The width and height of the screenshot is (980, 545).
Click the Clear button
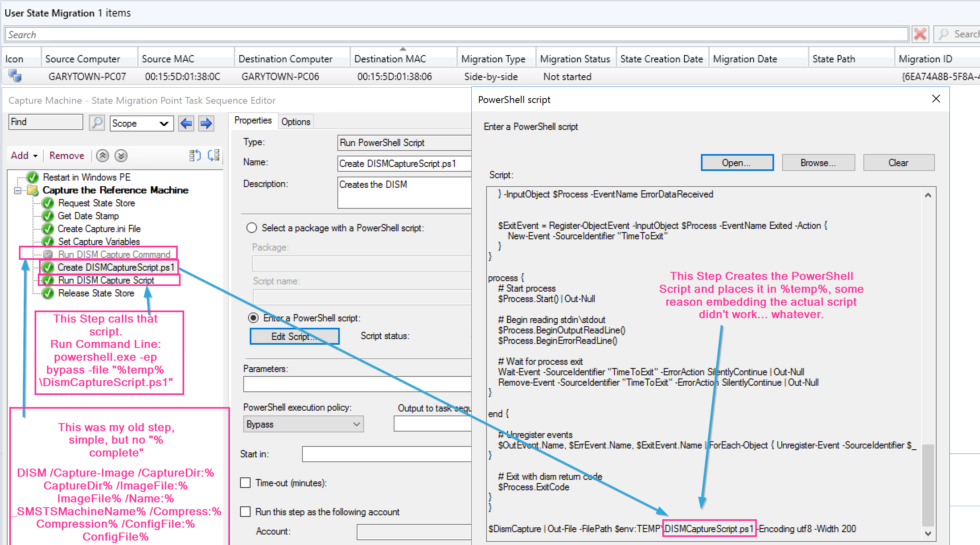point(898,163)
